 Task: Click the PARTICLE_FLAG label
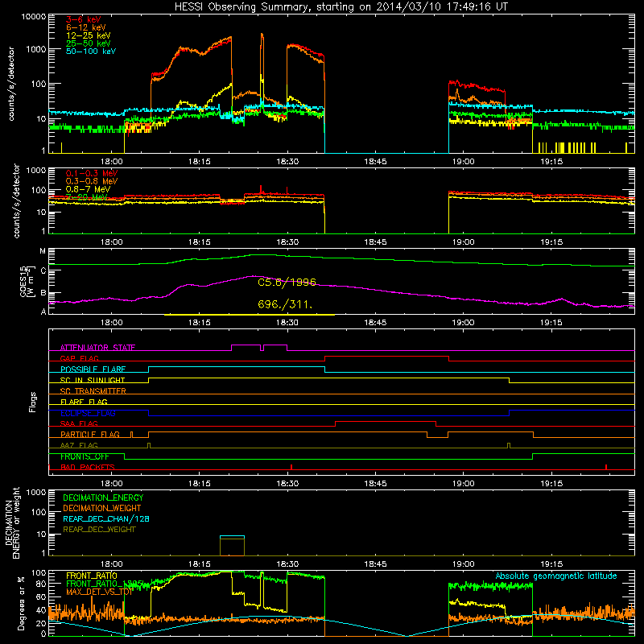pos(90,434)
